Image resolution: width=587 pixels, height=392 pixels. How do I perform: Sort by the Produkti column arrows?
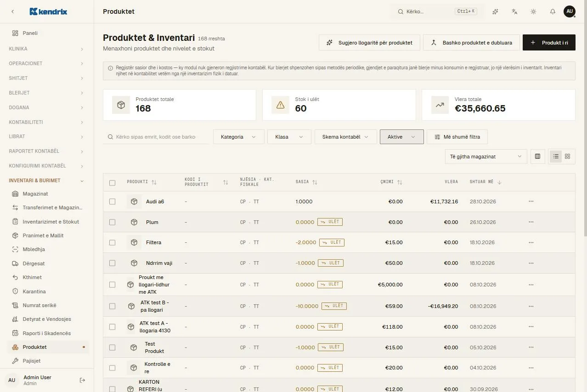(x=154, y=182)
